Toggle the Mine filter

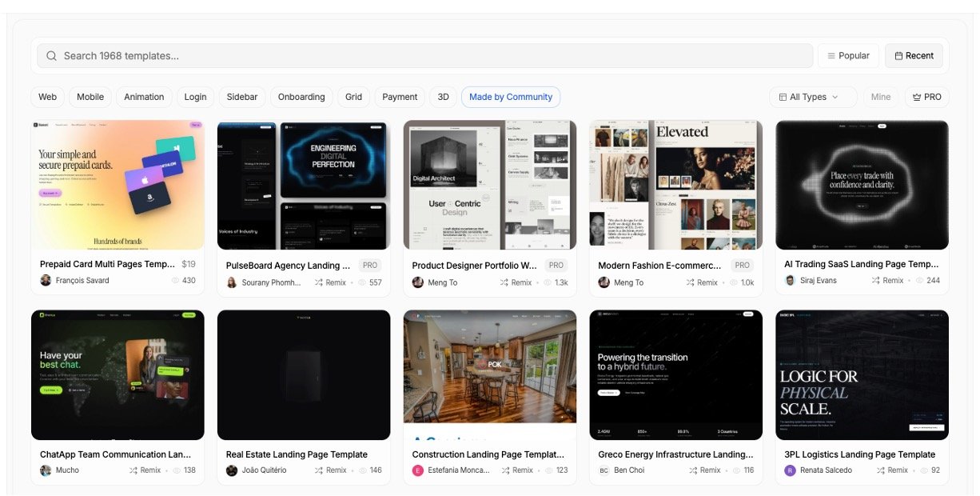click(880, 97)
